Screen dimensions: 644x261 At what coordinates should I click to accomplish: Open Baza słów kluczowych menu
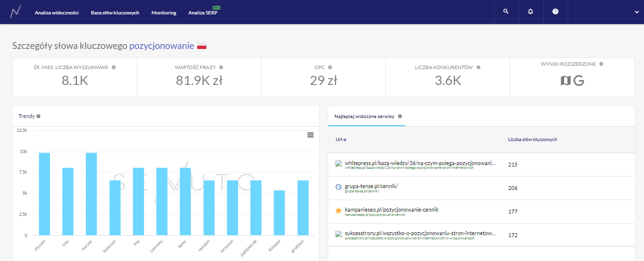click(x=115, y=12)
